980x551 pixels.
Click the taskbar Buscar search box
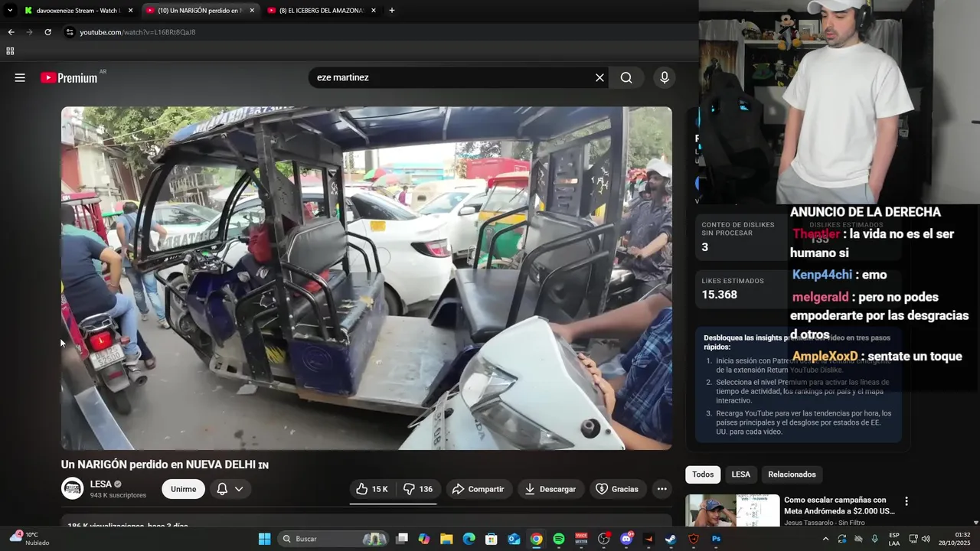point(333,539)
